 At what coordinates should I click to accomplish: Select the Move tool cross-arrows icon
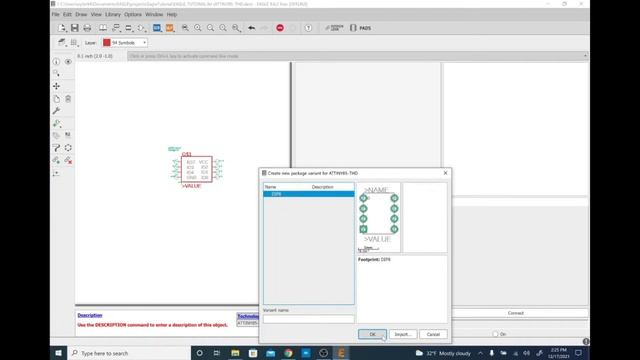coord(56,86)
